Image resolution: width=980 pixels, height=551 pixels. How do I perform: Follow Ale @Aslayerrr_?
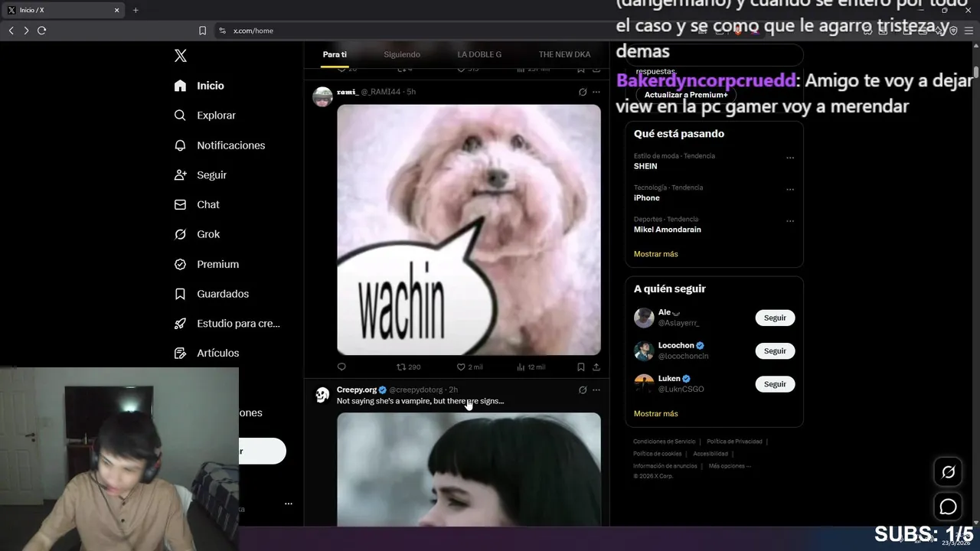pyautogui.click(x=775, y=318)
